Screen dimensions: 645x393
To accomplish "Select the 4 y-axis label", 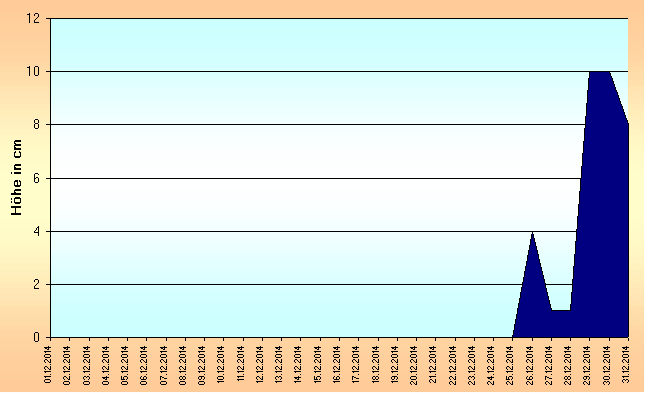I will (x=37, y=231).
